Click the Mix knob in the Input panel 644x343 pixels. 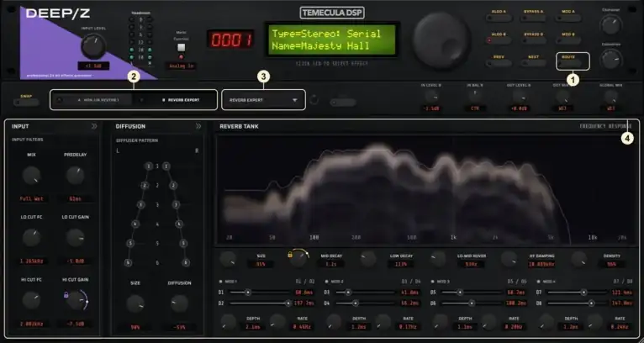click(32, 176)
